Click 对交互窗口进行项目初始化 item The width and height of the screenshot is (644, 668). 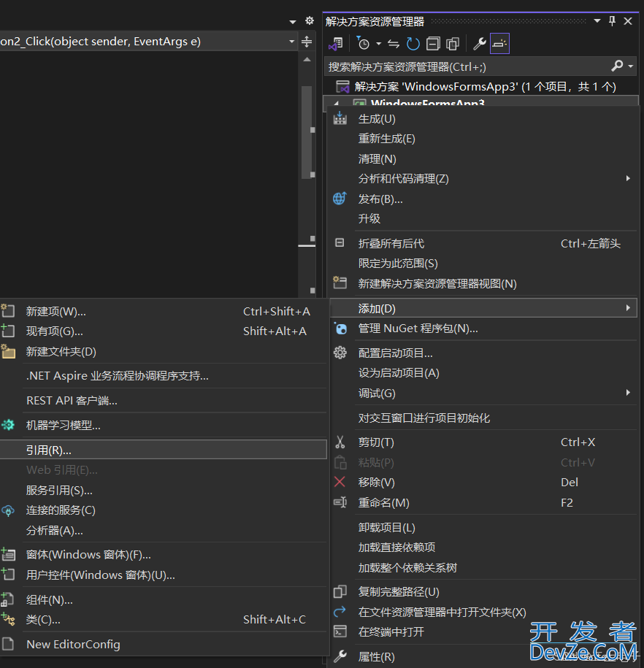coord(483,418)
